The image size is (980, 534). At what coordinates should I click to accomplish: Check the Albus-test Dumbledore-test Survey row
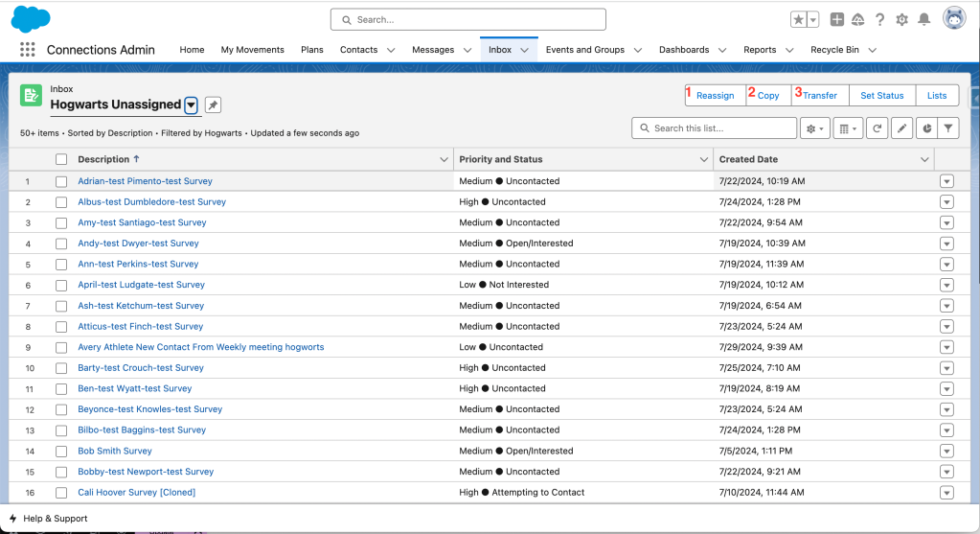pyautogui.click(x=61, y=202)
